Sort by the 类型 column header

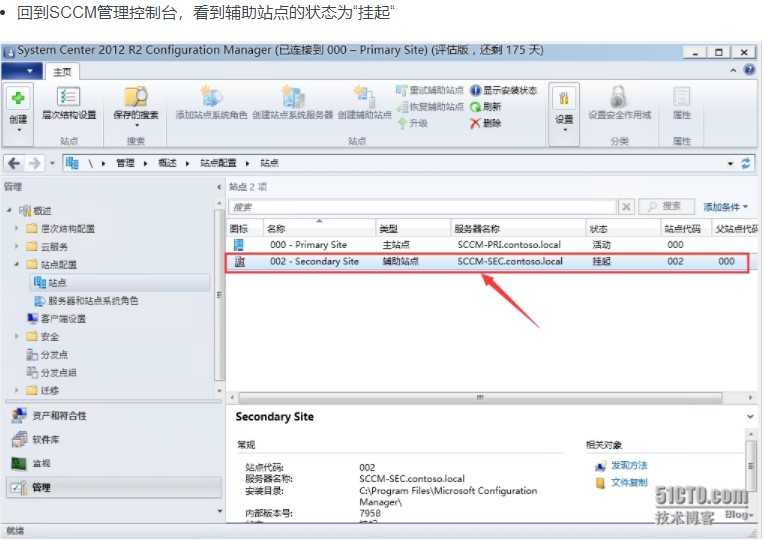[413, 228]
